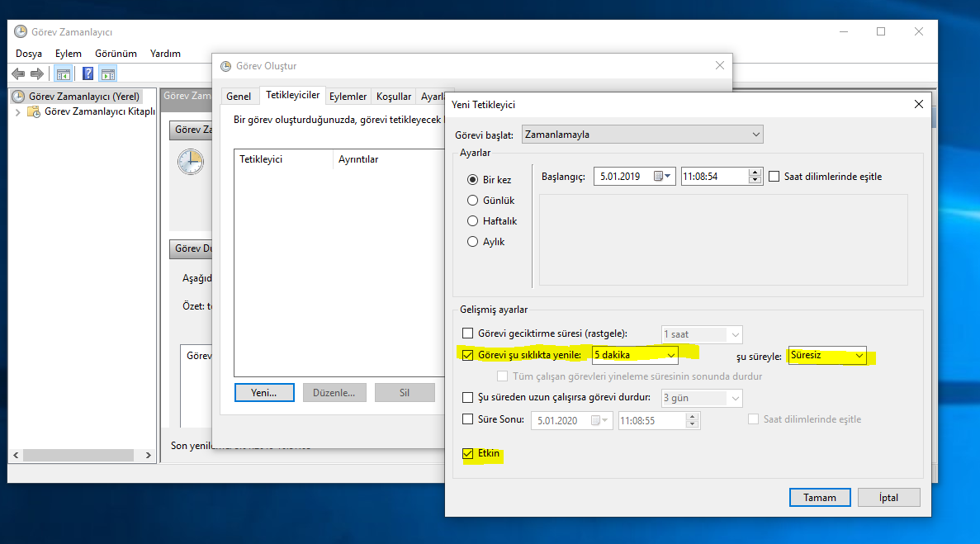Click the Tamam button
This screenshot has width=980, height=544.
819,498
